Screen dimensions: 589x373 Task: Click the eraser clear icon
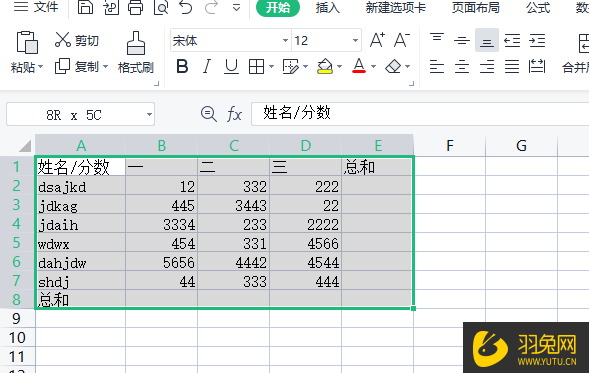393,67
